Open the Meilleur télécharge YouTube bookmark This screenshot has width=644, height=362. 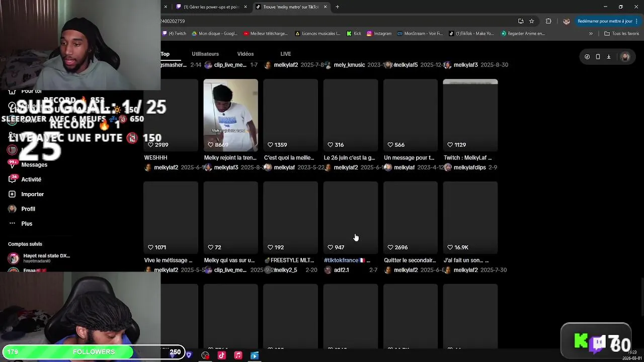pos(266,34)
